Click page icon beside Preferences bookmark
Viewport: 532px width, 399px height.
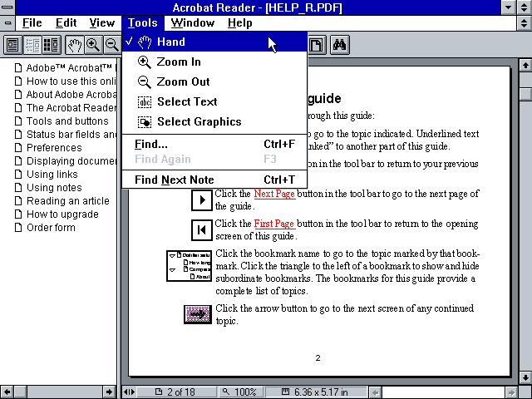point(18,148)
